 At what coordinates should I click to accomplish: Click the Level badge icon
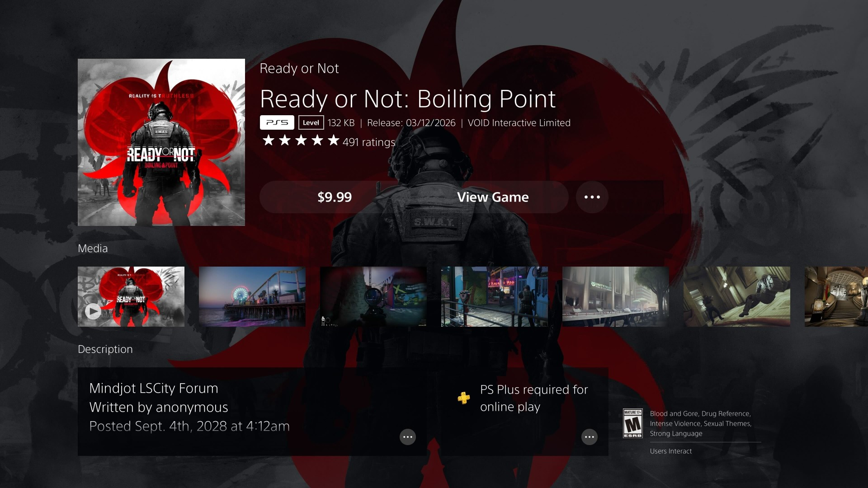pyautogui.click(x=311, y=122)
